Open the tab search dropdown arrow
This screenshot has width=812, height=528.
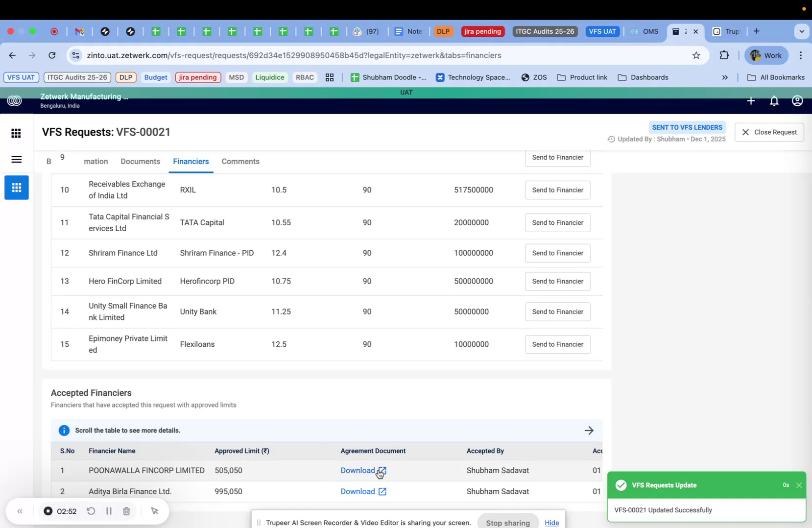click(802, 31)
